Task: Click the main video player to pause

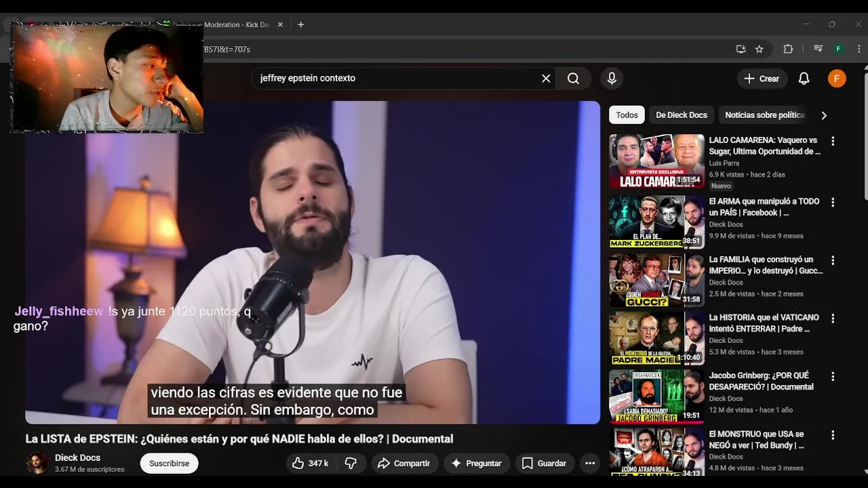Action: tap(313, 263)
